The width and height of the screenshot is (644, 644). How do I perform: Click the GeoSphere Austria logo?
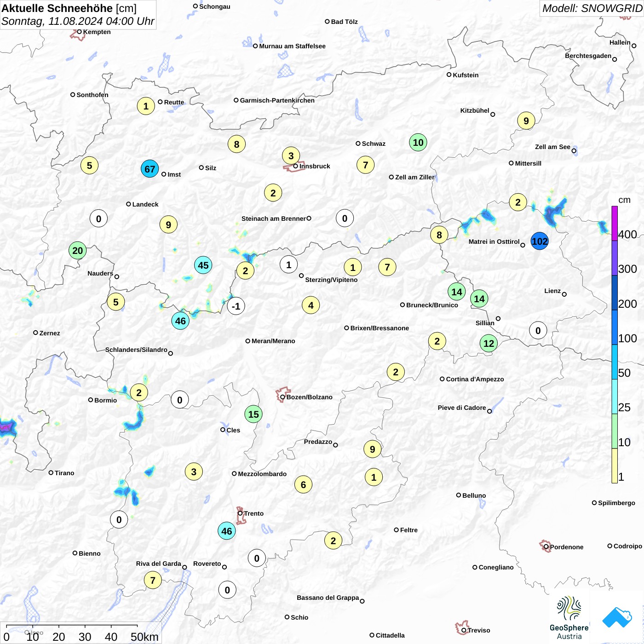pyautogui.click(x=569, y=618)
